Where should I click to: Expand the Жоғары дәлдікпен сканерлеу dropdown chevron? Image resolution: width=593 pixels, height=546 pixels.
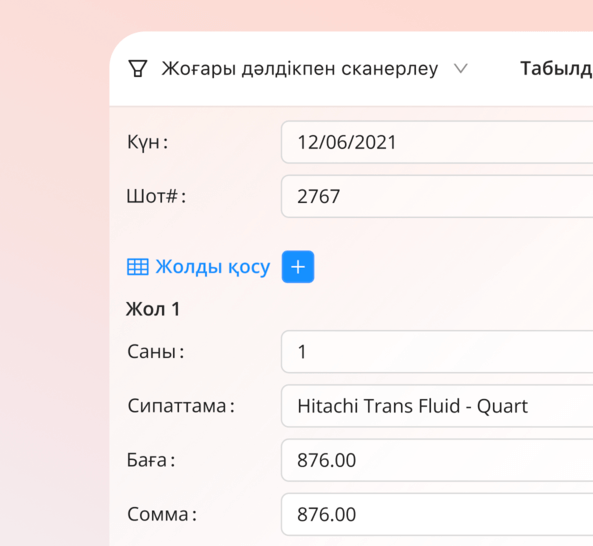461,69
